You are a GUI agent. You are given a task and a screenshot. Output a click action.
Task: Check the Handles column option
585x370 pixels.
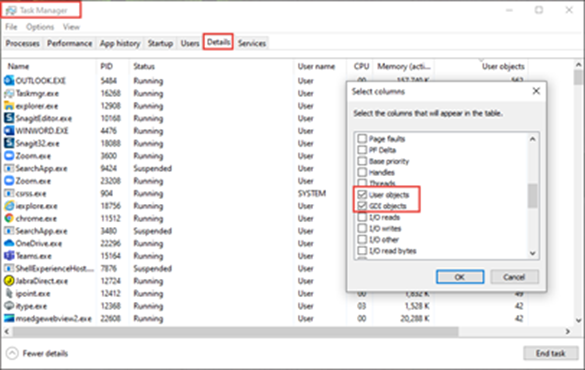(x=362, y=172)
